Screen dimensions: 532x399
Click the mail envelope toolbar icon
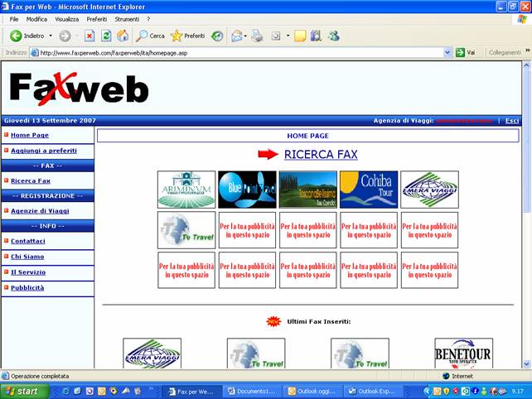click(237, 36)
